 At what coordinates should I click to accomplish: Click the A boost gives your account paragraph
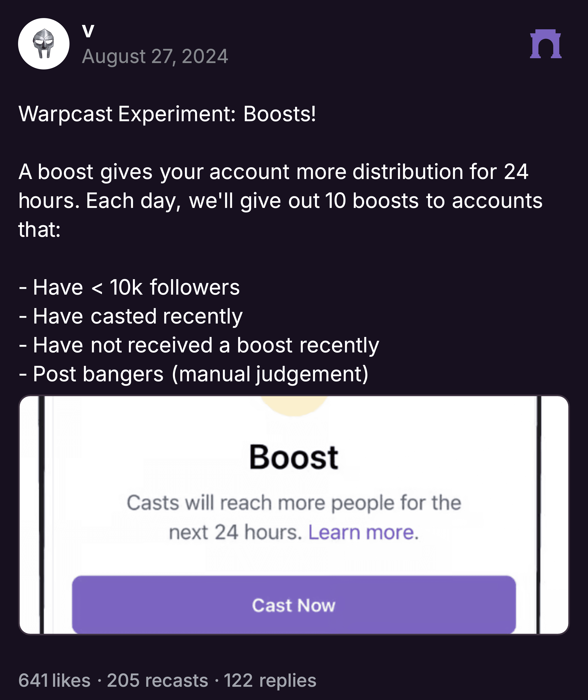pos(281,200)
